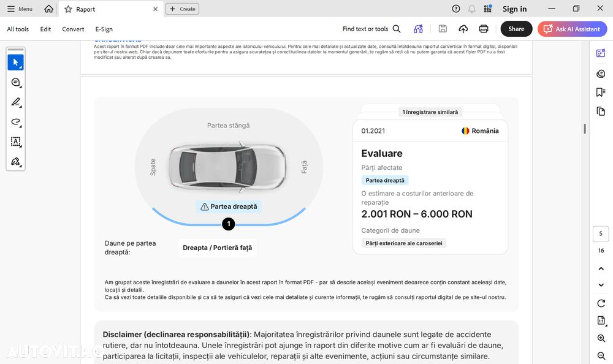Screen dimensions: 613x364
Task: Select the Add comment tool
Action: (16, 83)
